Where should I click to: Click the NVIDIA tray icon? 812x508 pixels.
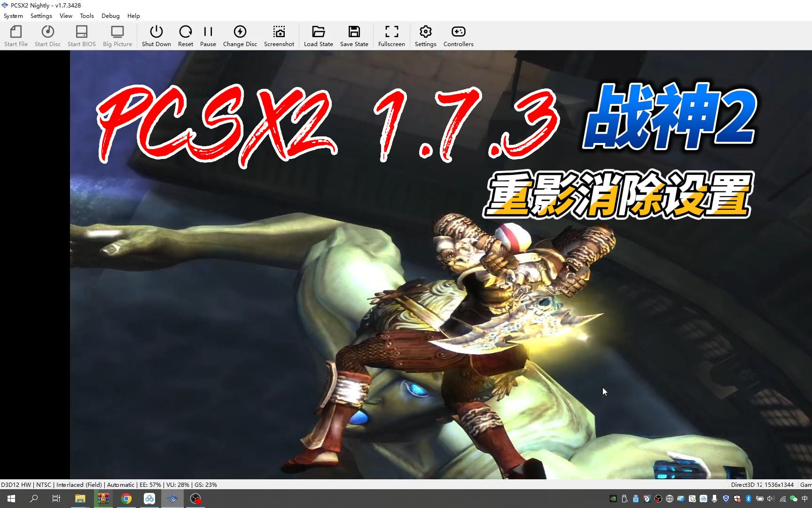click(x=613, y=499)
